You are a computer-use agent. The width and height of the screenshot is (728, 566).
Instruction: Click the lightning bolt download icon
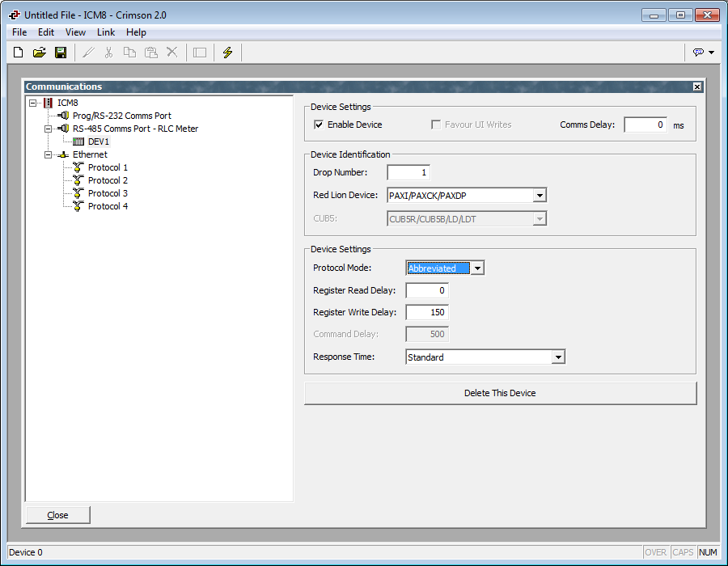pyautogui.click(x=227, y=53)
